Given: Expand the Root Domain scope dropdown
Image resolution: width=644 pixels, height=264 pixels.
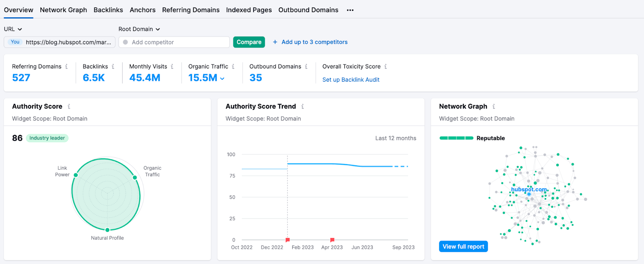Looking at the screenshot, I should [x=139, y=29].
